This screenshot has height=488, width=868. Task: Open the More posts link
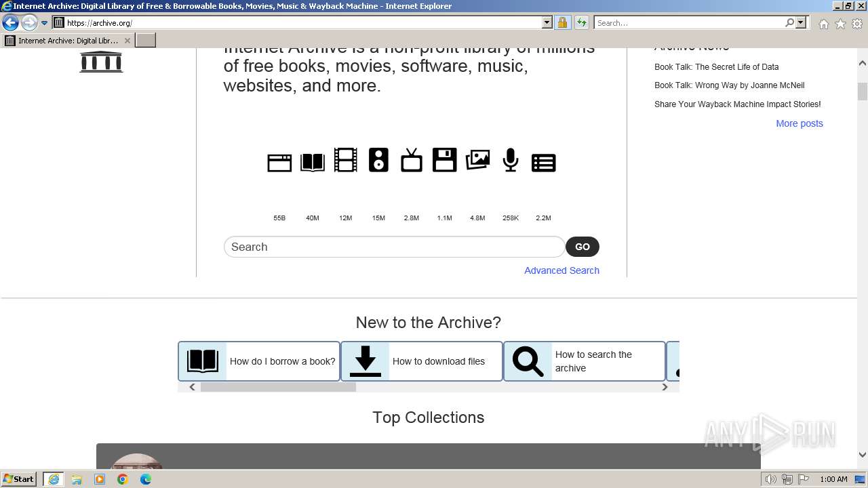point(800,123)
